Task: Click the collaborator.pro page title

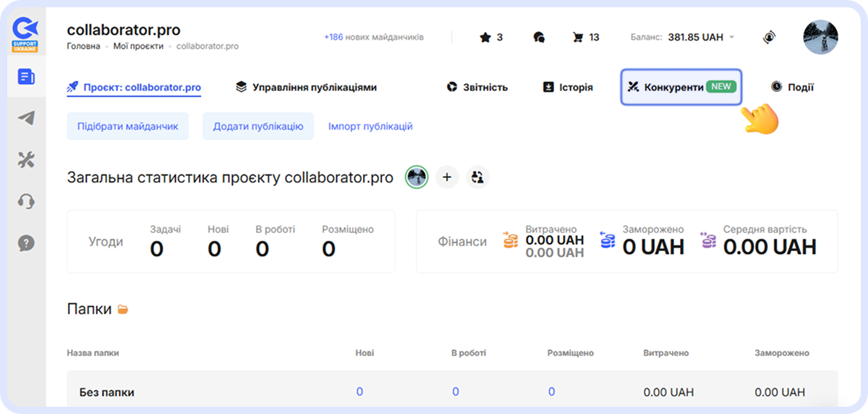Action: (124, 30)
